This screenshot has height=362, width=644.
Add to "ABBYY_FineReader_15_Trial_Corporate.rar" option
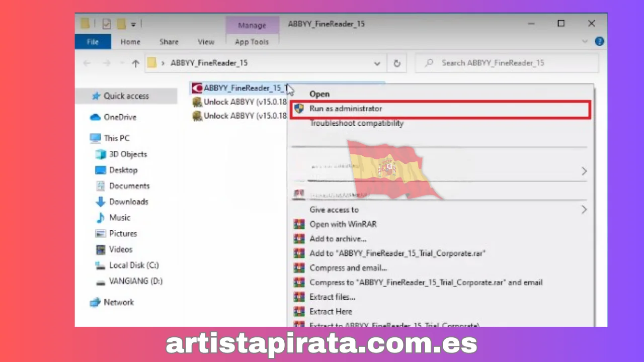[397, 253]
